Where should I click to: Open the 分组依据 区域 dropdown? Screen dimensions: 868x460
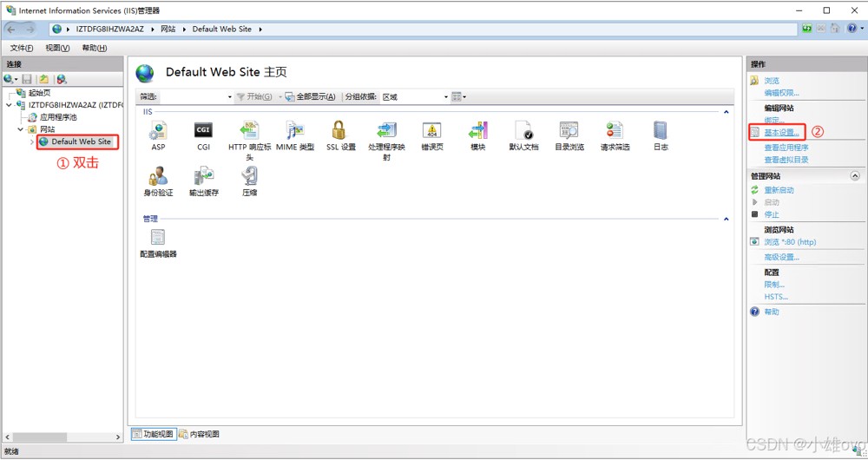[x=415, y=97]
